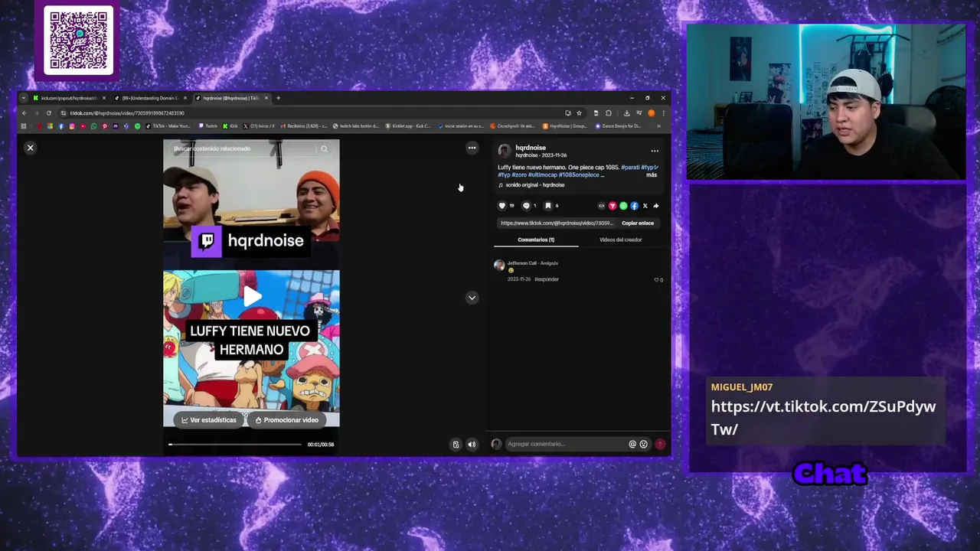
Task: Open a new browser tab with plus
Action: (278, 98)
